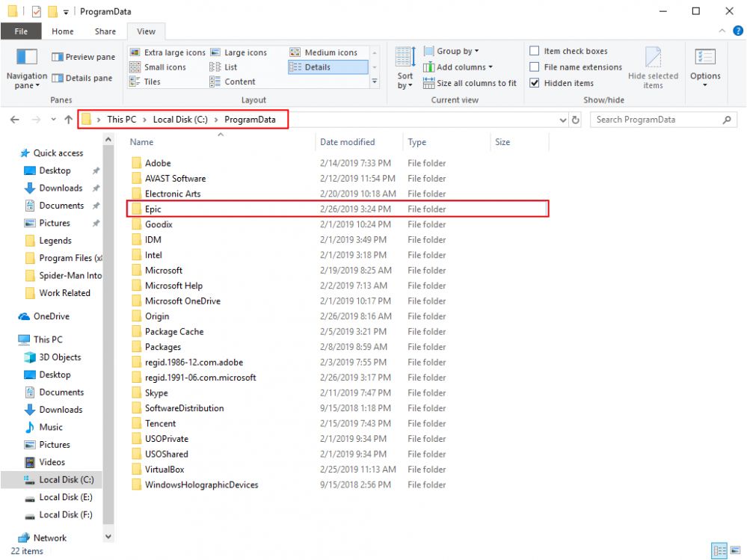This screenshot has width=747, height=560.
Task: Toggle the Details pane
Action: [x=82, y=78]
